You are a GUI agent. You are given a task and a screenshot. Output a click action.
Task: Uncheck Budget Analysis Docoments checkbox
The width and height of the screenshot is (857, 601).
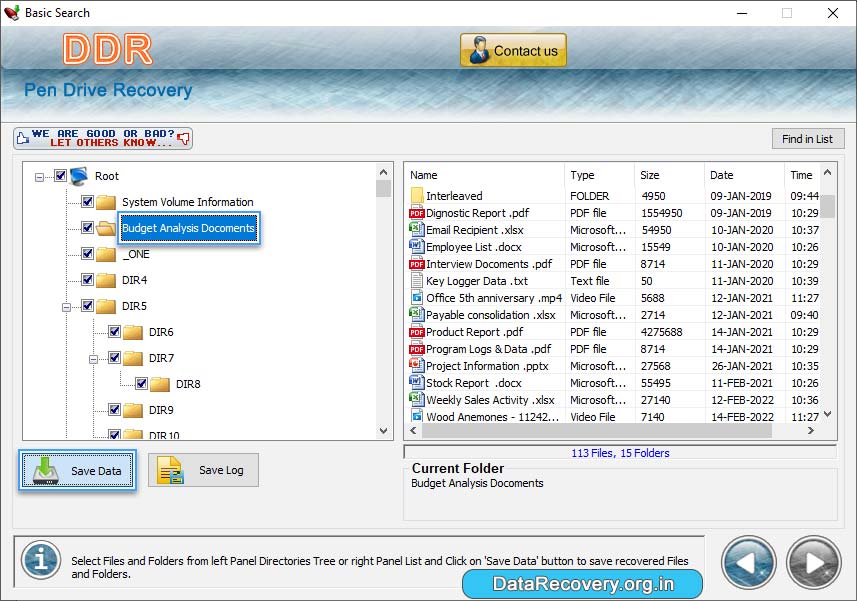tap(87, 228)
